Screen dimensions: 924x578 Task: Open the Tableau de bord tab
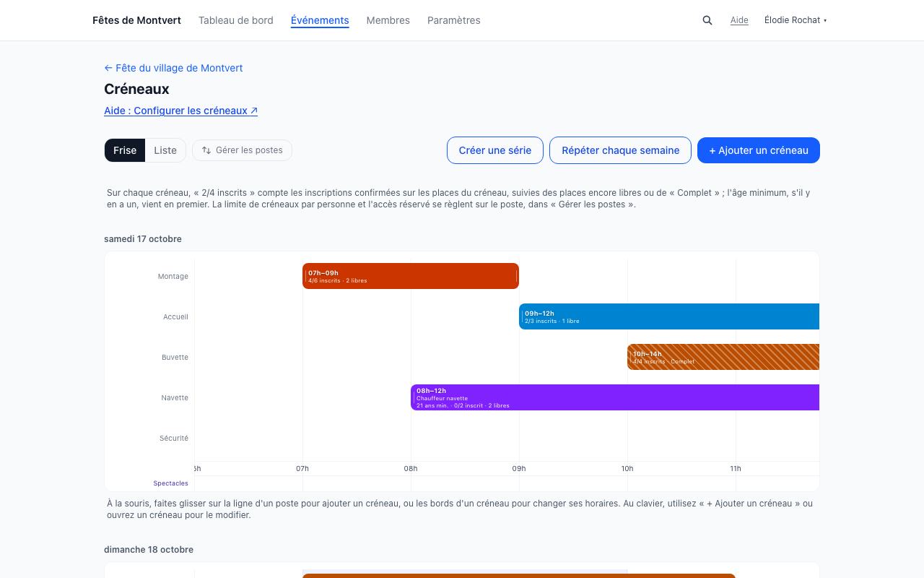click(236, 20)
